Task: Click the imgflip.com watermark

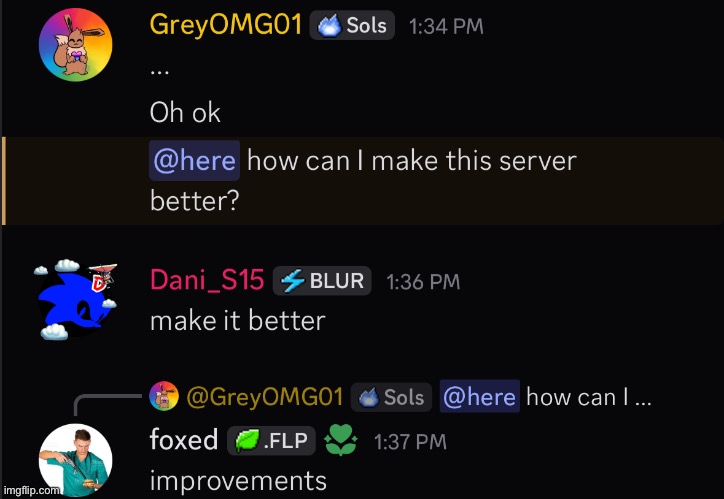Action: [30, 490]
